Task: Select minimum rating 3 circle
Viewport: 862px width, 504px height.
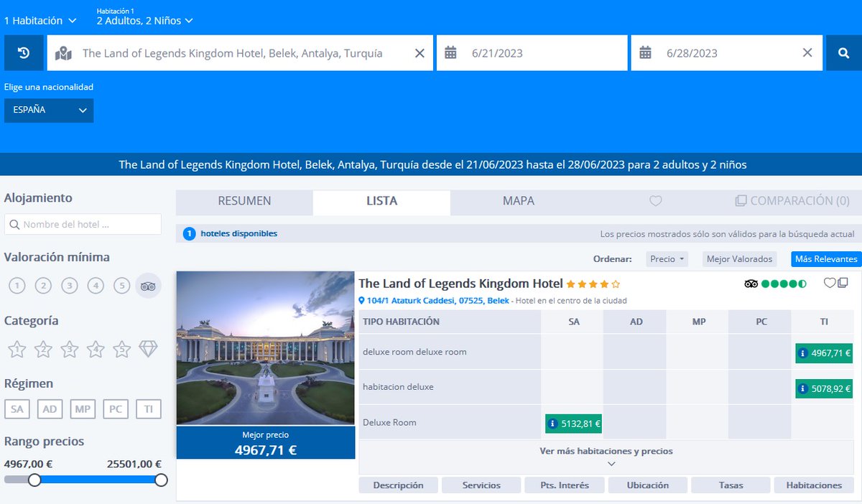Action: click(x=70, y=286)
